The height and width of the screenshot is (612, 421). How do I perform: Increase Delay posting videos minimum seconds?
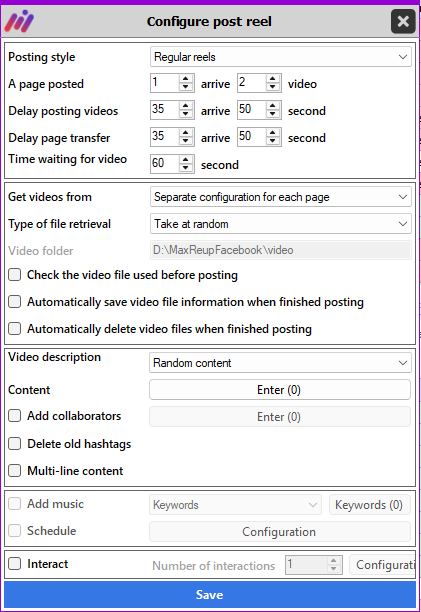tap(186, 106)
